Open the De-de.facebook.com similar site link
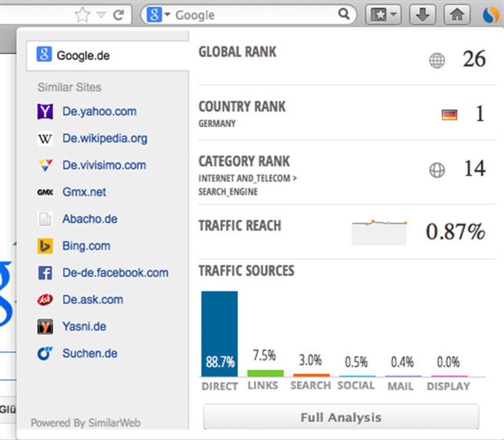This screenshot has height=440, width=504. point(115,272)
